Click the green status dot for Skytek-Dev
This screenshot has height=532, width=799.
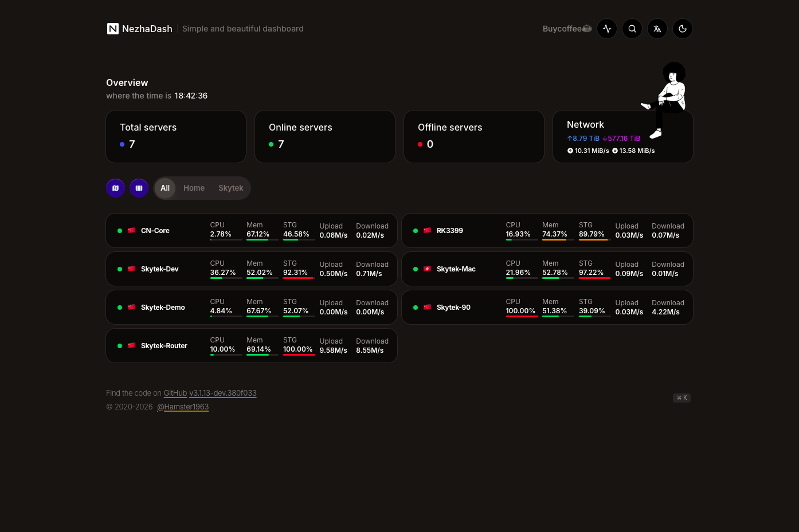pos(120,269)
